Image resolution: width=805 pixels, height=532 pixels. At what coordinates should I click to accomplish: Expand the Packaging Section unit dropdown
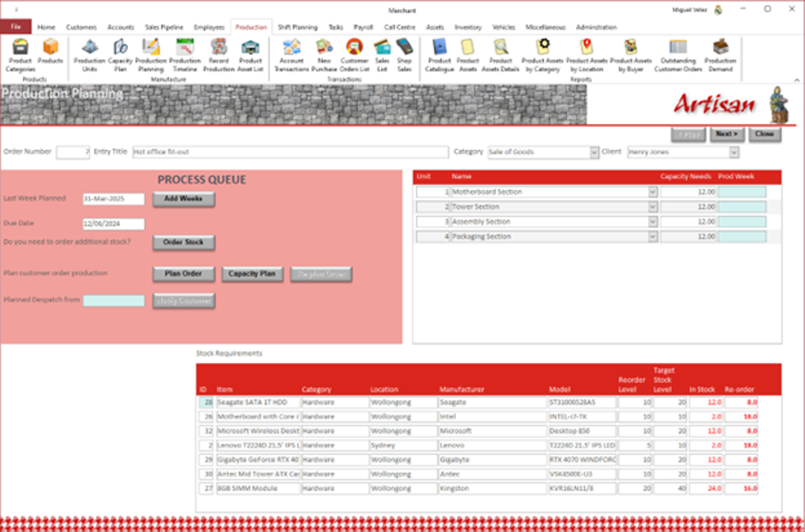pyautogui.click(x=652, y=237)
